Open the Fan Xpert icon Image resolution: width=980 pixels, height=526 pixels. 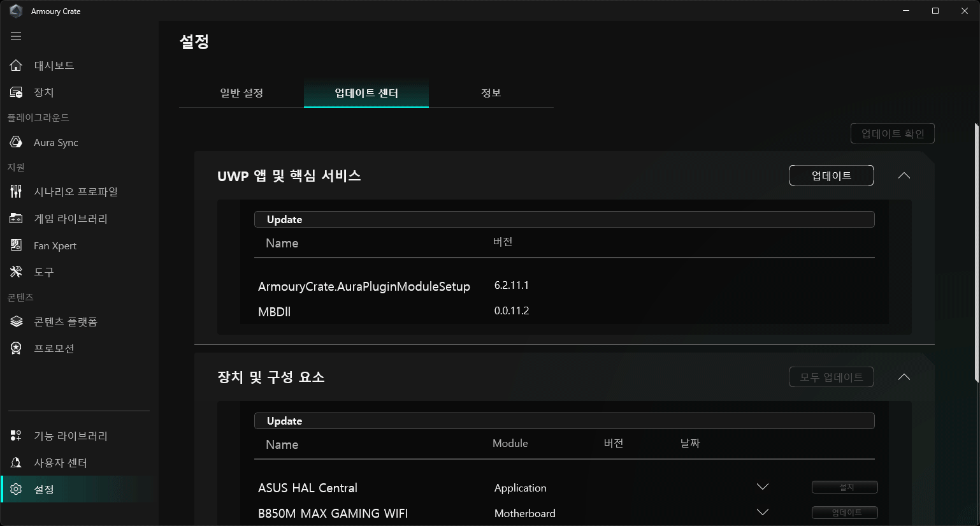coord(16,245)
